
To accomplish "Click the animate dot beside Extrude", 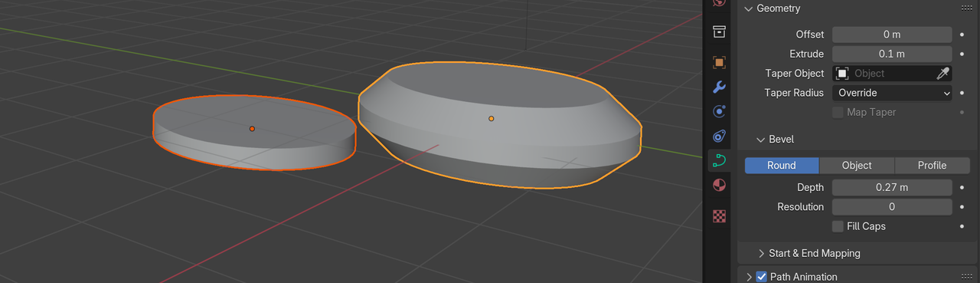I will (962, 54).
